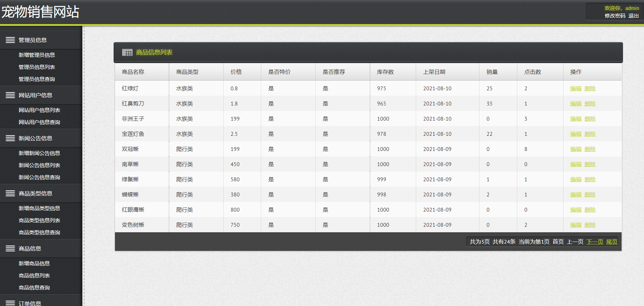The image size is (644, 306).
Task: Click 删除 for 红眼鹰蜥
Action: click(x=590, y=210)
